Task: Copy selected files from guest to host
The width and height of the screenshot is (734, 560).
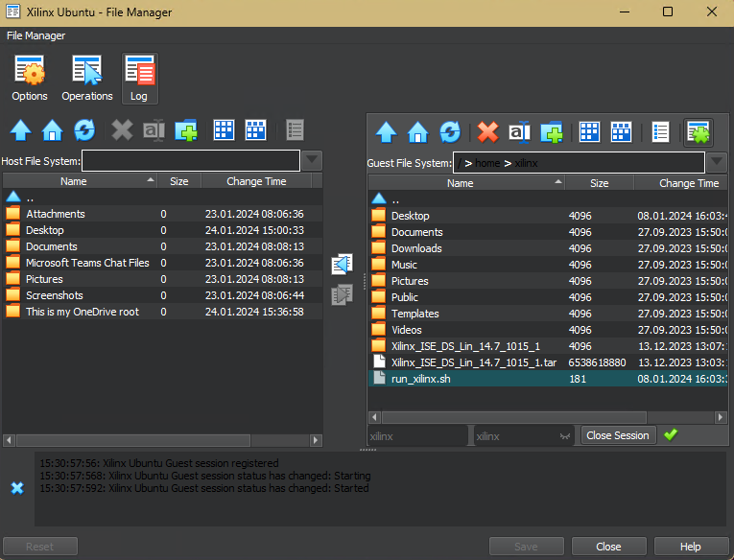Action: point(343,265)
